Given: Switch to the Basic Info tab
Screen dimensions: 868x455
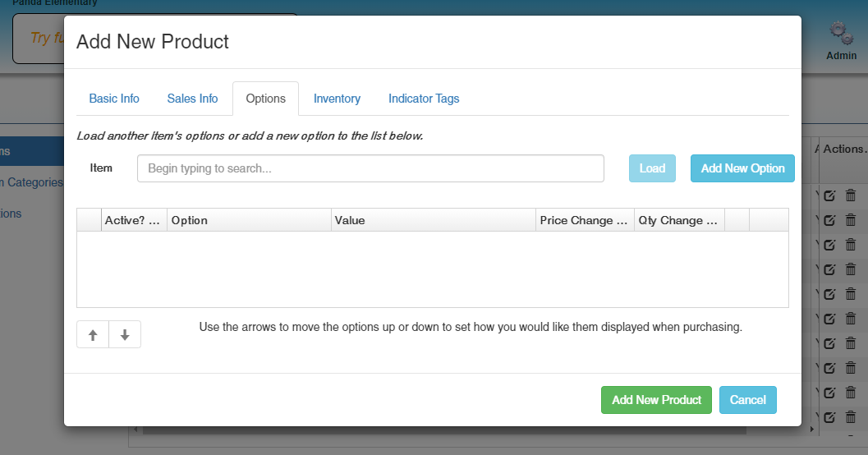Looking at the screenshot, I should coord(114,99).
